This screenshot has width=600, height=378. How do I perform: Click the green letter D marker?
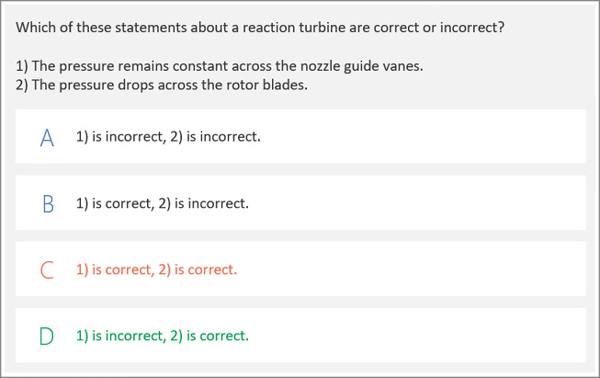point(47,336)
